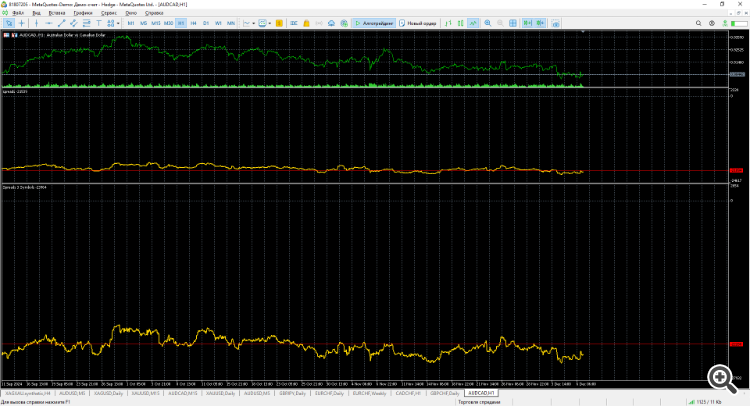Select the text label tool
Viewport: 750px width, 406px height.
(99, 23)
